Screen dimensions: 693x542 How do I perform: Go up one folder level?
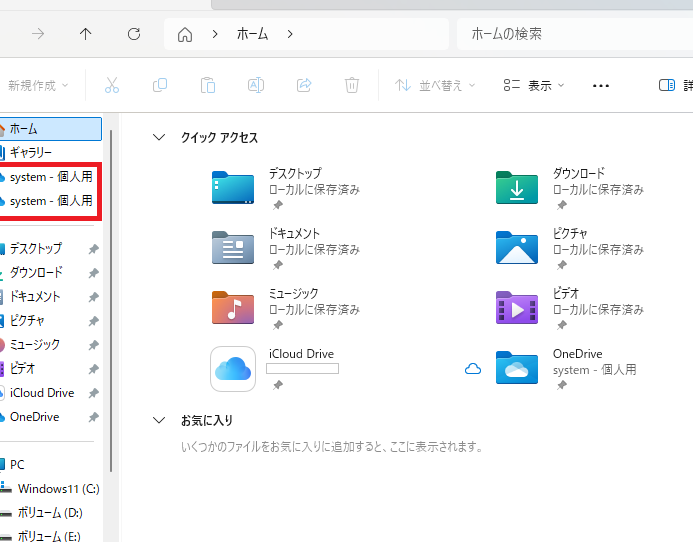click(x=86, y=34)
